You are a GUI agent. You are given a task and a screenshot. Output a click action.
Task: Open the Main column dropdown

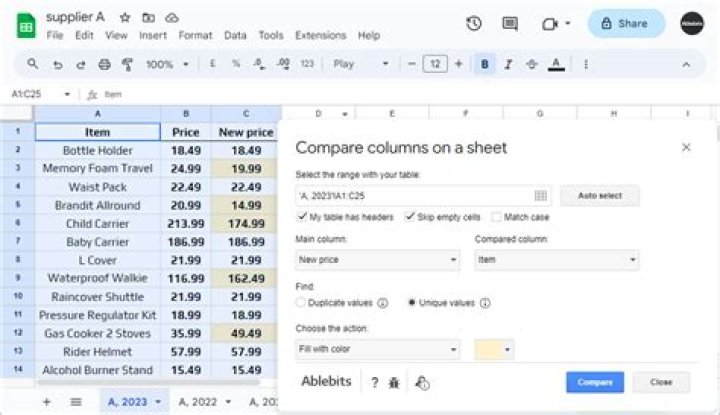[x=377, y=259]
